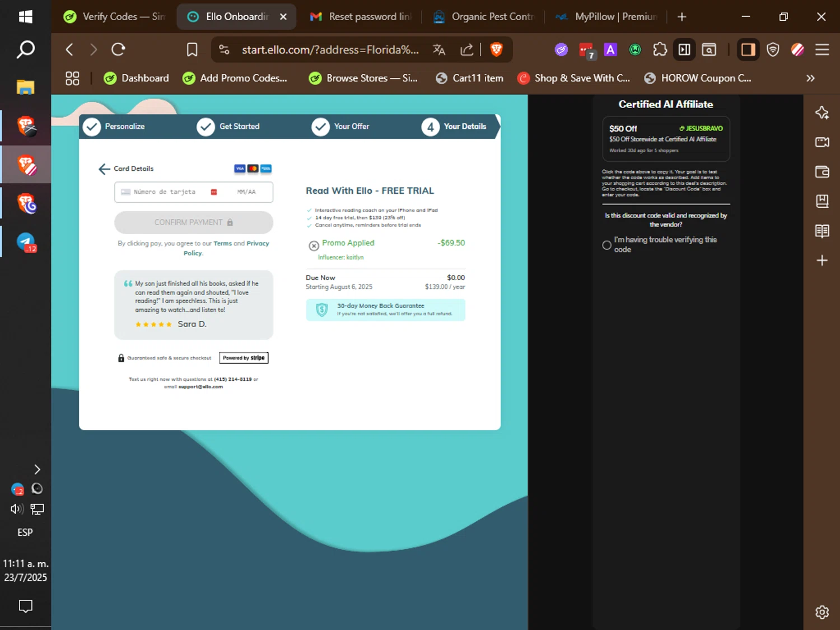Bookmark this page icon
Viewport: 840px width, 630px height.
click(x=192, y=50)
